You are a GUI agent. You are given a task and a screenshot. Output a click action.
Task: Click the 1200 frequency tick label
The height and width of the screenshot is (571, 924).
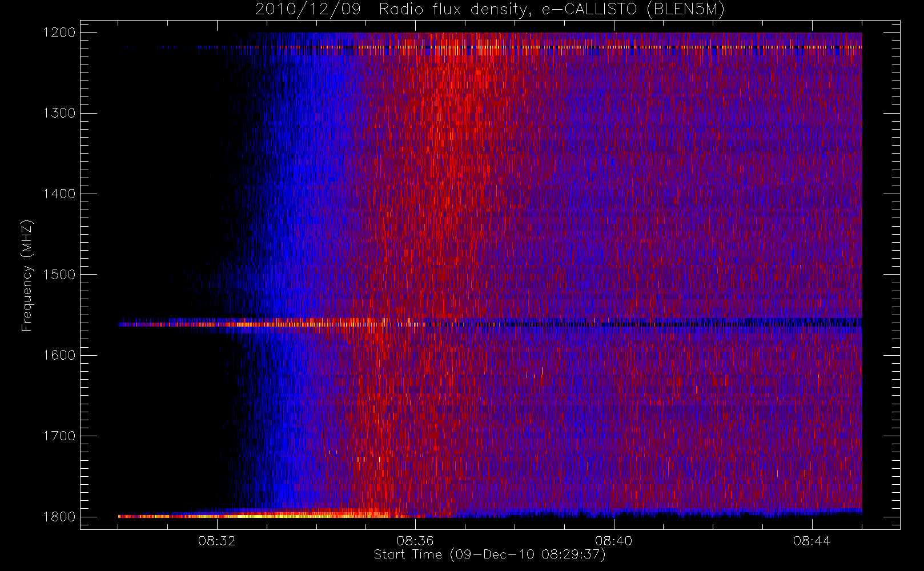[59, 33]
